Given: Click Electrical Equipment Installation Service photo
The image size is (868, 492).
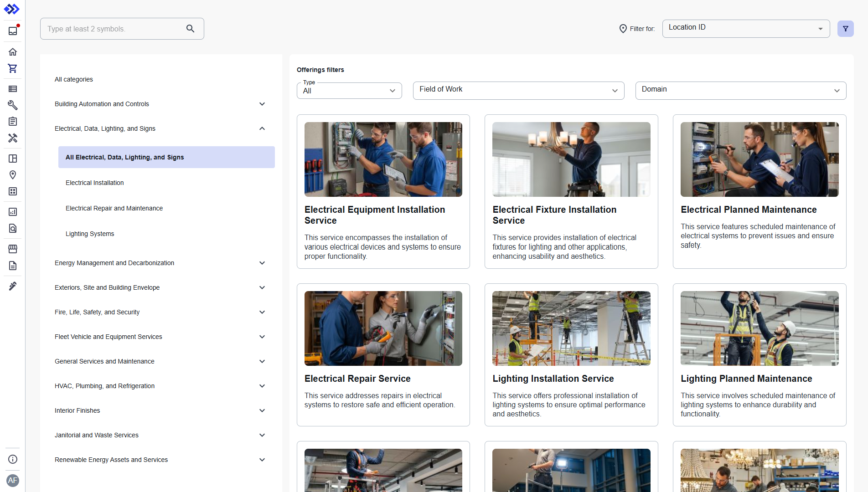Looking at the screenshot, I should tap(383, 159).
